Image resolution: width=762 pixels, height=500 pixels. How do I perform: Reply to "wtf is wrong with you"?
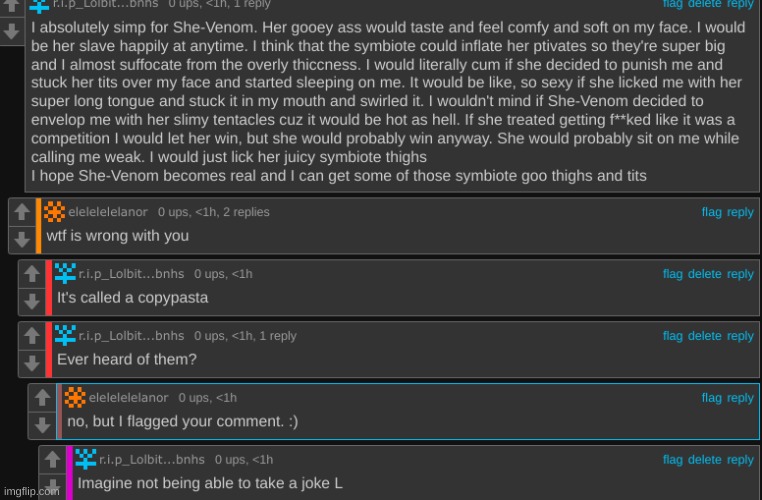tap(740, 212)
